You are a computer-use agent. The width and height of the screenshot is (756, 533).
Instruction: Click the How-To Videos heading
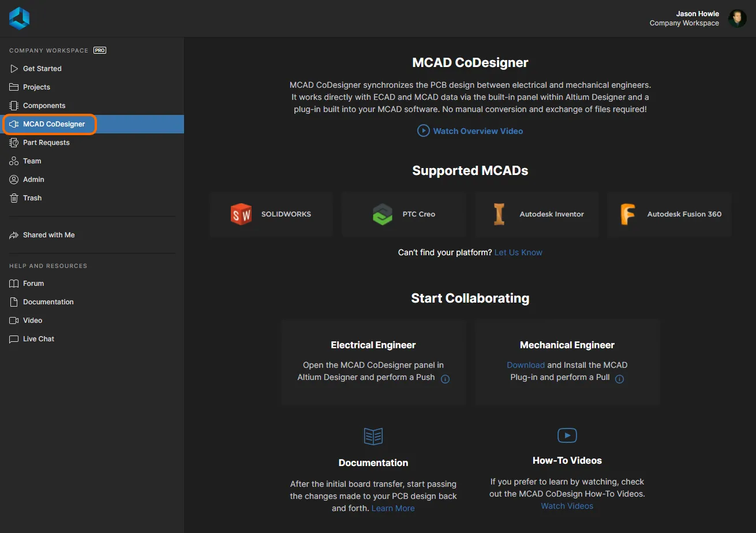click(567, 460)
